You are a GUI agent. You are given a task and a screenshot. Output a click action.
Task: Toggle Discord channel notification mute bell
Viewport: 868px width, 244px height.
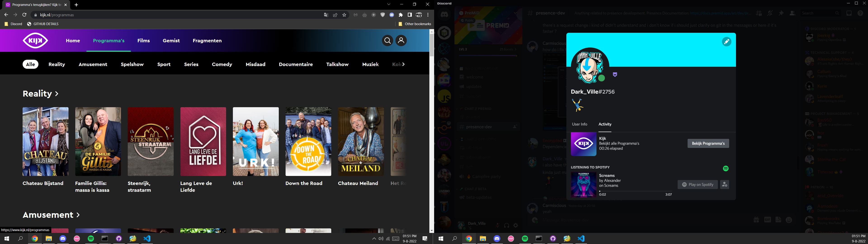(x=770, y=13)
